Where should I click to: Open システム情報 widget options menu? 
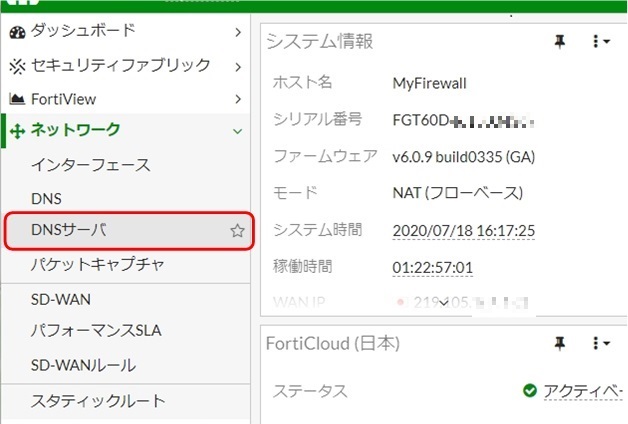pyautogui.click(x=600, y=41)
